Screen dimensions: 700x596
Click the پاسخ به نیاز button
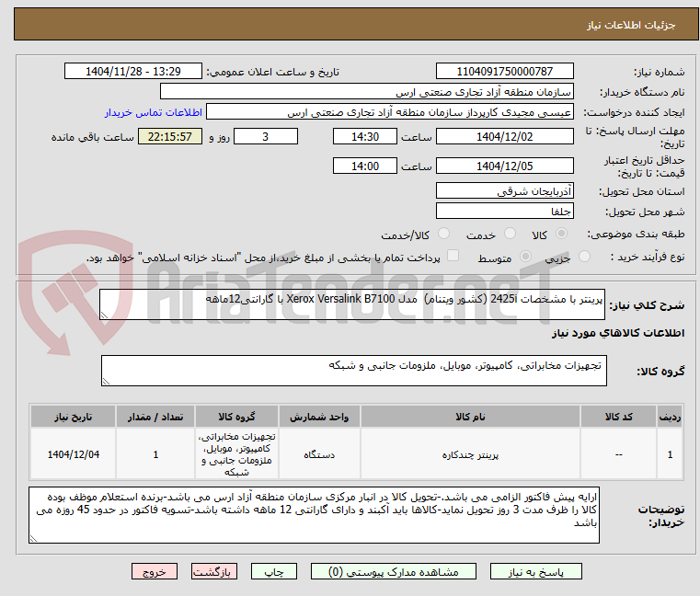(x=535, y=571)
